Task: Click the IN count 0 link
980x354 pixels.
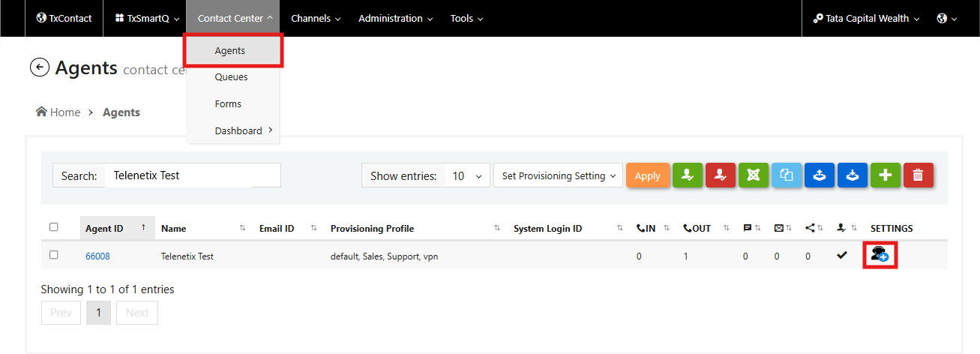Action: [x=639, y=256]
